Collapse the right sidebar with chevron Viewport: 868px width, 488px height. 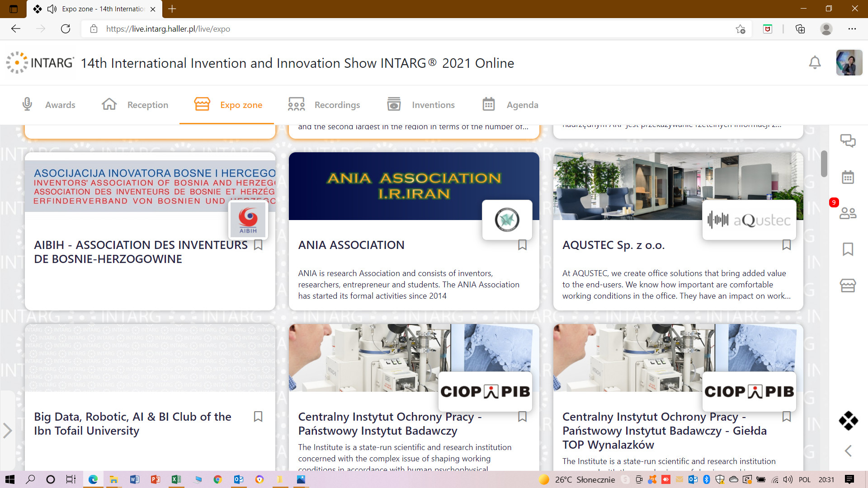[848, 450]
